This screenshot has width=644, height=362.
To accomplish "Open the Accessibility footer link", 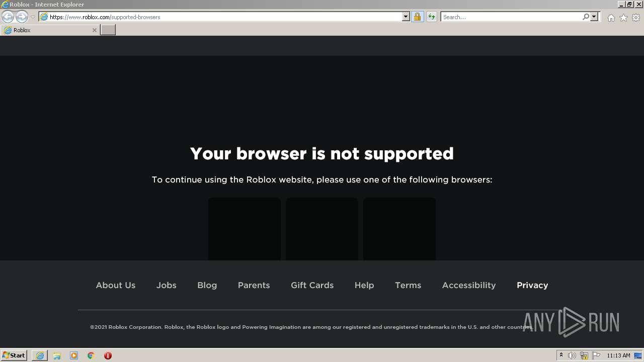I will tap(469, 285).
